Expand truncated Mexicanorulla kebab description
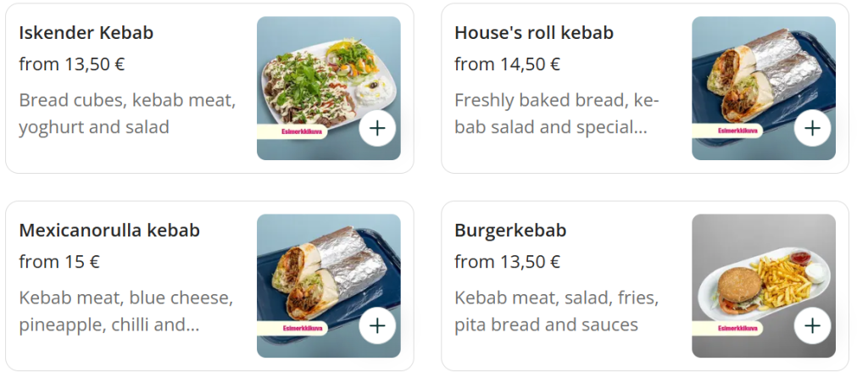 125,311
